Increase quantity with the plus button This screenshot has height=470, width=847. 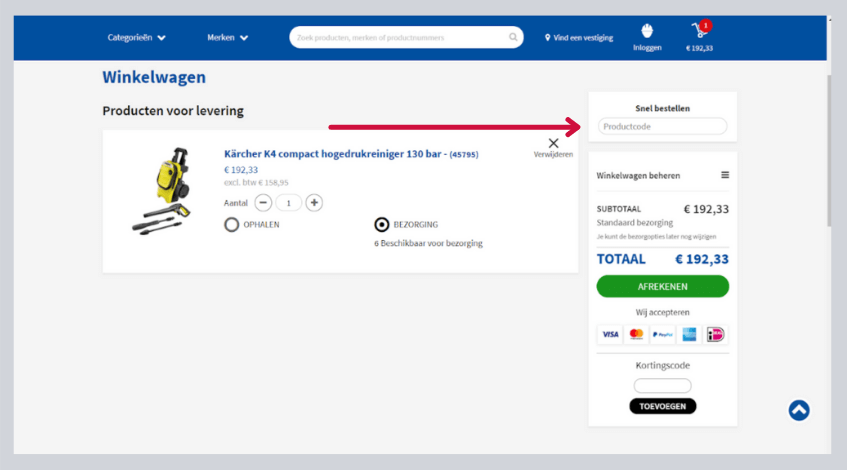(x=314, y=203)
